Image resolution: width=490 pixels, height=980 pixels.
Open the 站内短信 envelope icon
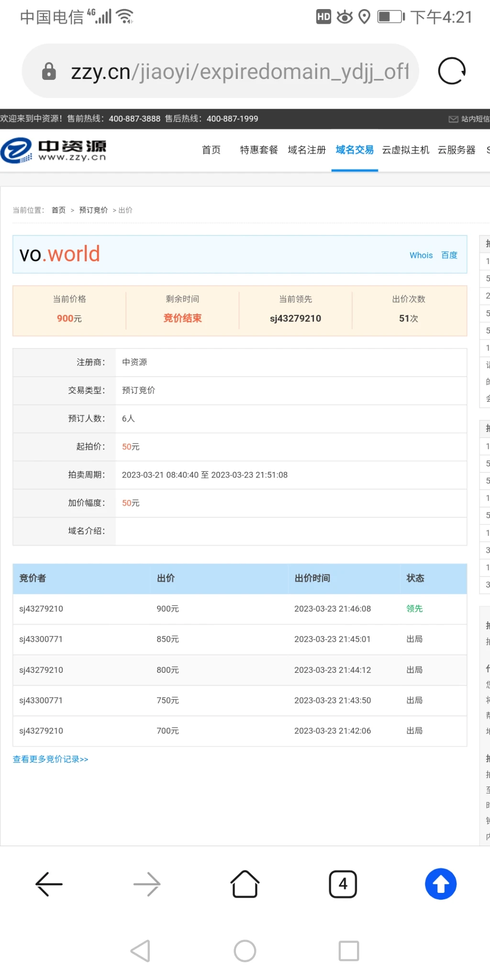tap(453, 119)
